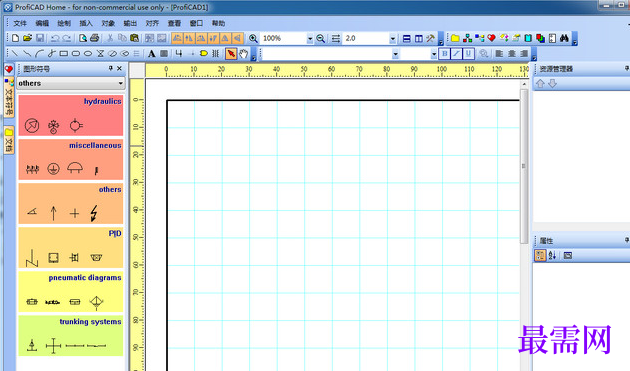Select the arc drawing tool
The width and height of the screenshot is (630, 371).
click(39, 53)
